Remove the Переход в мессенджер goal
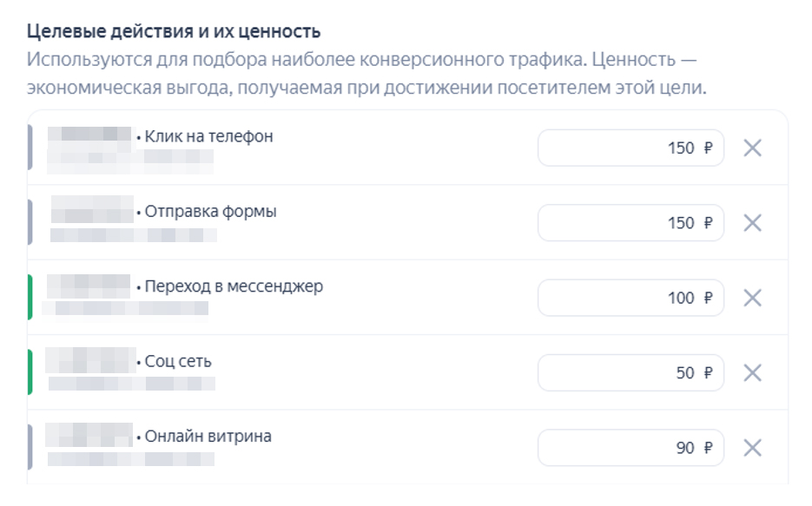This screenshot has width=812, height=506. click(753, 298)
